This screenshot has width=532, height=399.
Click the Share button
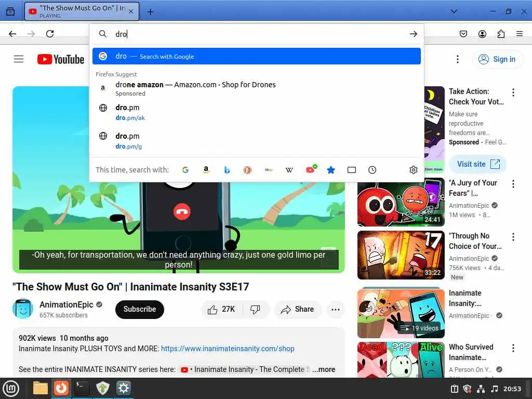click(298, 309)
